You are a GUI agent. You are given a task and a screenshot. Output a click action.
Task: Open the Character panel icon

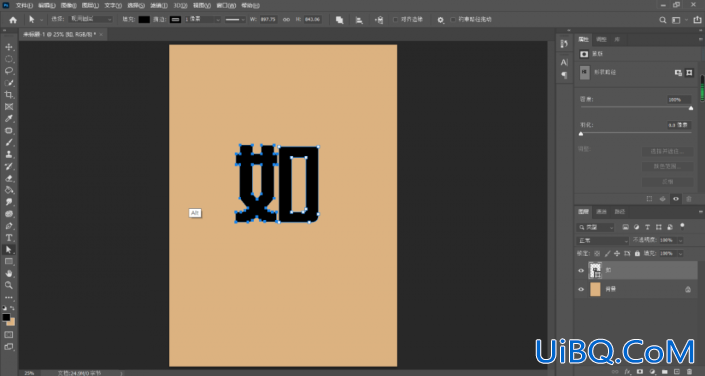564,62
